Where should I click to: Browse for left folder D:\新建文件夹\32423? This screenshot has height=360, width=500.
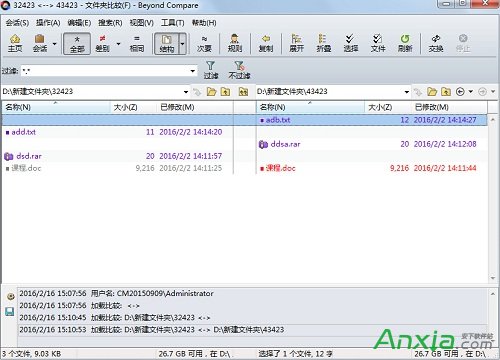point(211,91)
